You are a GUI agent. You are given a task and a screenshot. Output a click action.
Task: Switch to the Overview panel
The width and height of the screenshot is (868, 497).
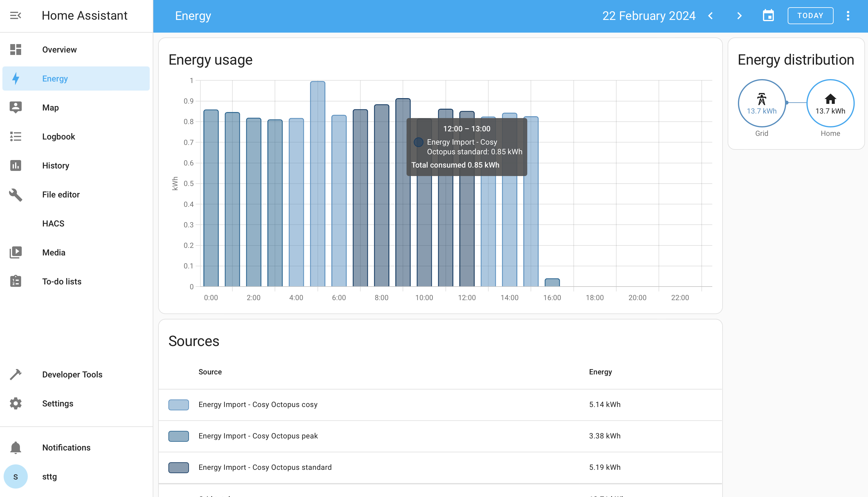pos(59,49)
